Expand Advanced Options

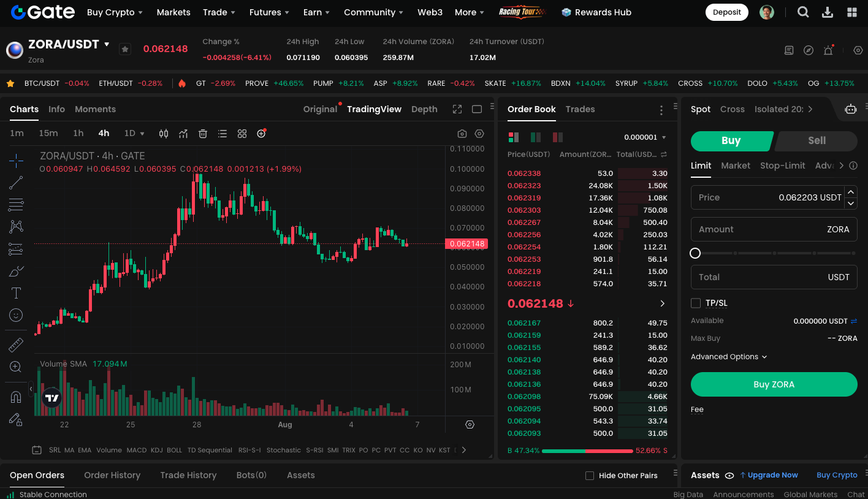tap(729, 357)
